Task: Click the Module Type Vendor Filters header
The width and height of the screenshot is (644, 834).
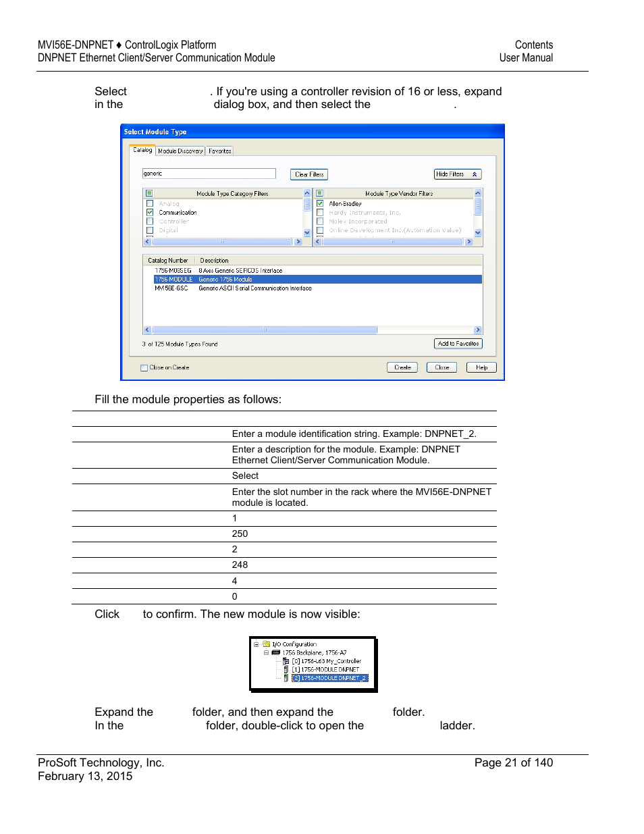Action: coord(399,194)
